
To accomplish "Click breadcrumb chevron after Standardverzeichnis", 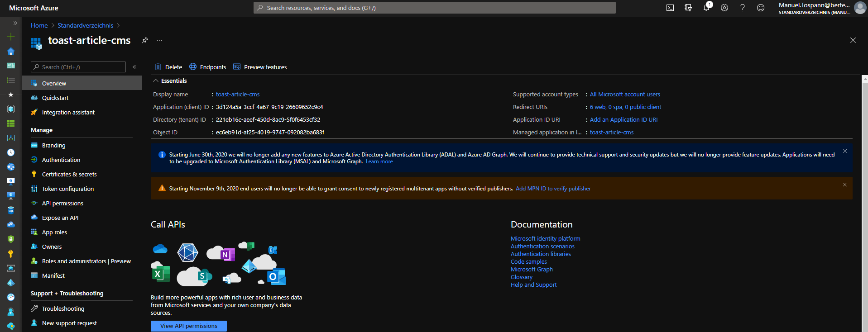I will (x=118, y=25).
